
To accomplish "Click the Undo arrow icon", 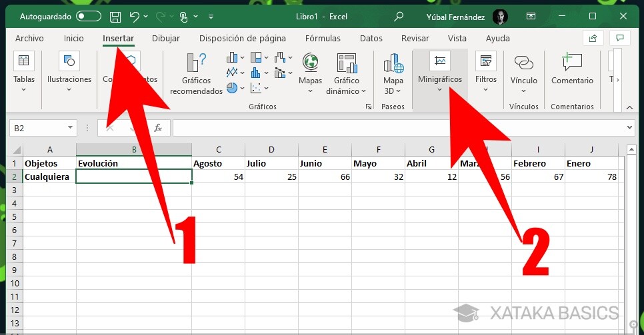I will (x=134, y=17).
